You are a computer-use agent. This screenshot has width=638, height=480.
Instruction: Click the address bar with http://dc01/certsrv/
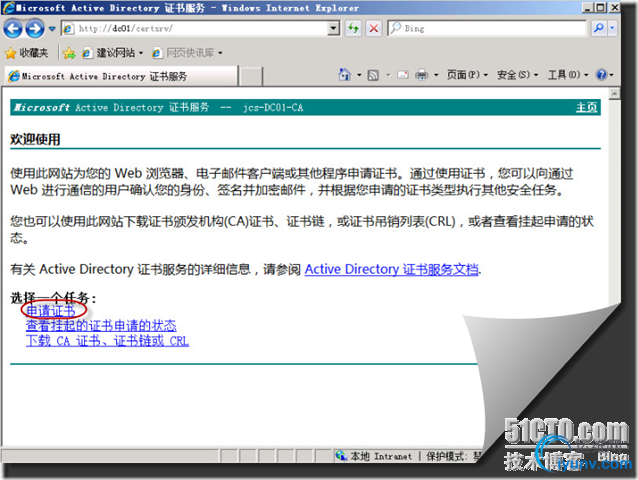pos(194,28)
